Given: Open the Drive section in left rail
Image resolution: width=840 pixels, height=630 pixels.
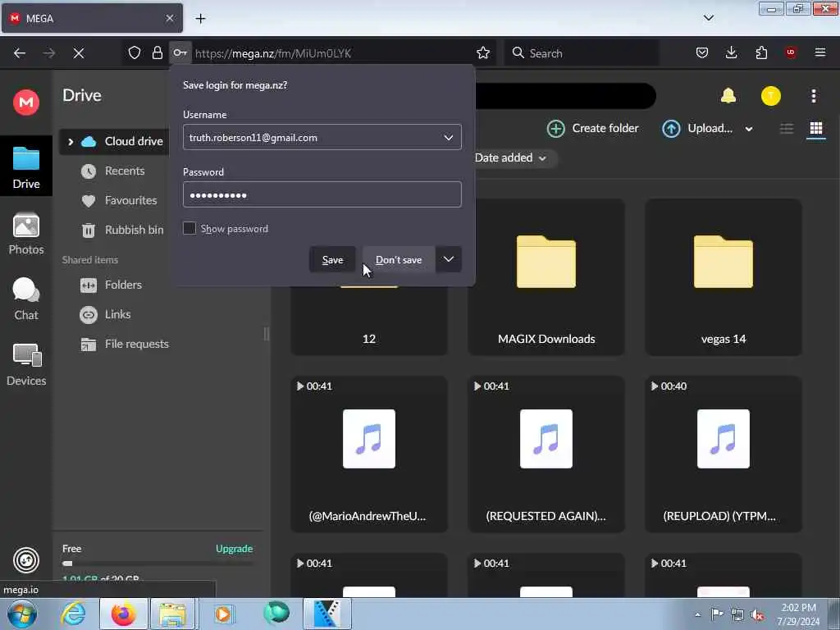Looking at the screenshot, I should 25,167.
